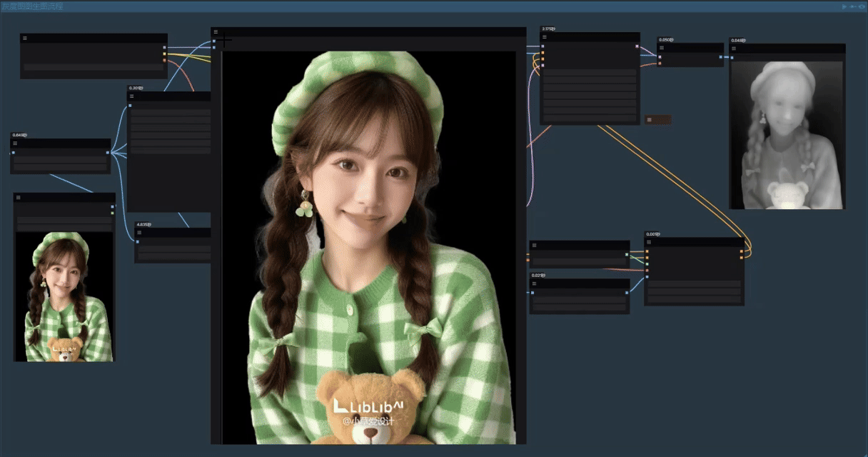868x457 pixels.
Task: Click the green output port of portrait thumbnail node
Action: click(113, 213)
